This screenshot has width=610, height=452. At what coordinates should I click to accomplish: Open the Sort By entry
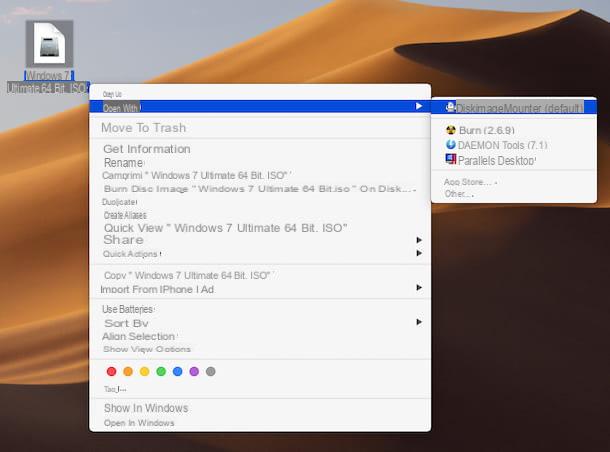126,323
